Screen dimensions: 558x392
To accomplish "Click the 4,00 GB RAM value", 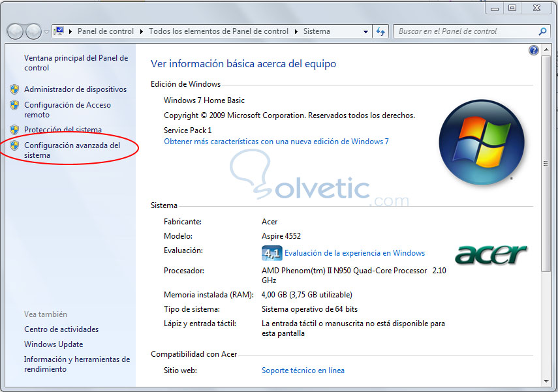I will coord(307,295).
